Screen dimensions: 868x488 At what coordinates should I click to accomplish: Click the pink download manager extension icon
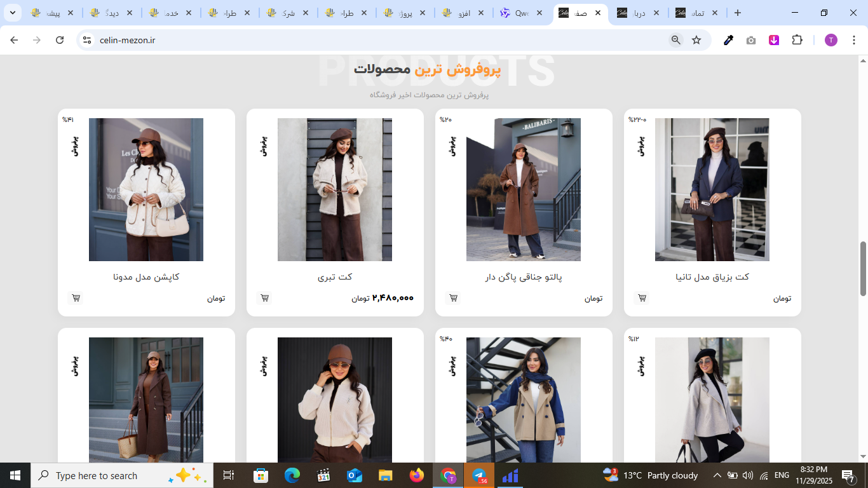coord(774,40)
